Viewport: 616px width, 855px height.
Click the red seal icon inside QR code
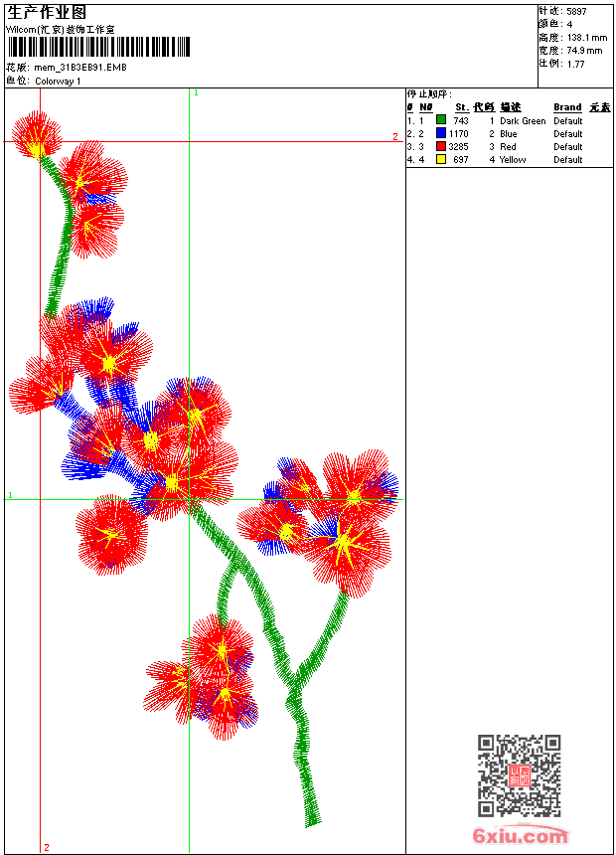[x=520, y=775]
